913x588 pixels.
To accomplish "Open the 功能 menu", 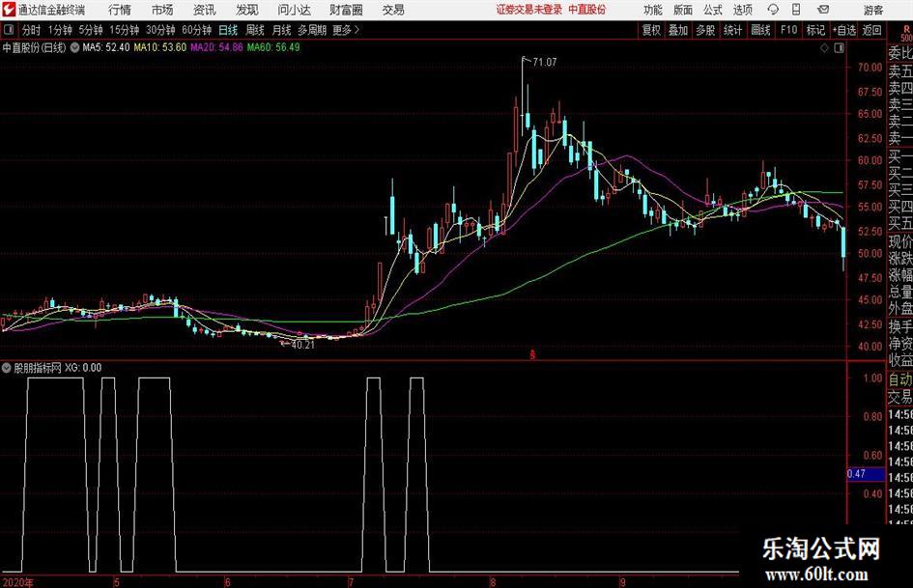I will 653,10.
